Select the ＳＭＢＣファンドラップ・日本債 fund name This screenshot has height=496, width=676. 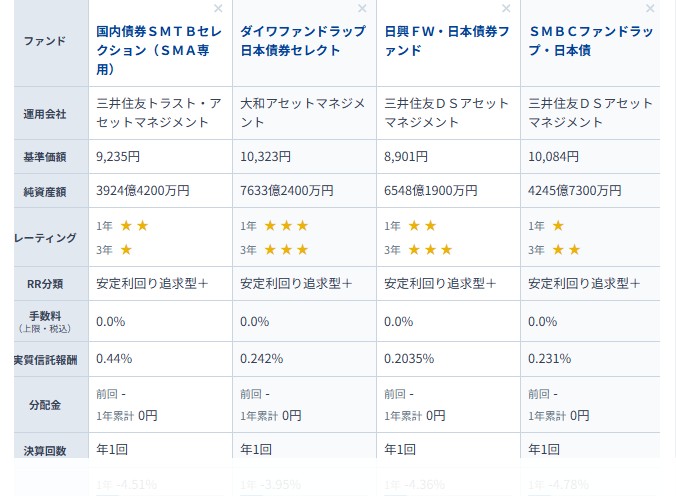click(590, 41)
